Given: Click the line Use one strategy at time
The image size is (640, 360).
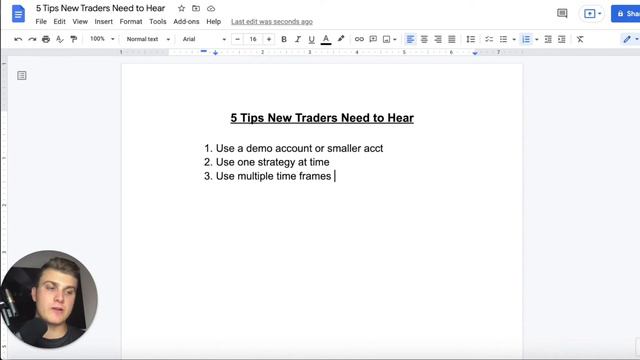Looking at the screenshot, I should [x=273, y=162].
